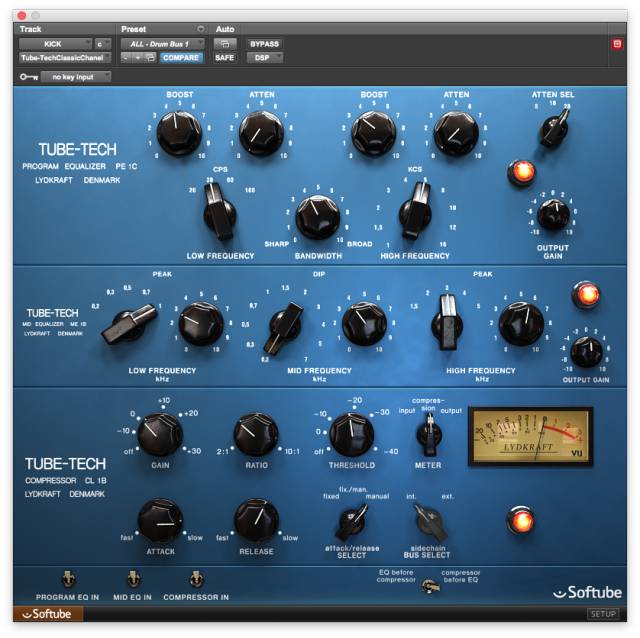The image size is (640, 638).
Task: Select next preset with the plus button
Action: (138, 58)
